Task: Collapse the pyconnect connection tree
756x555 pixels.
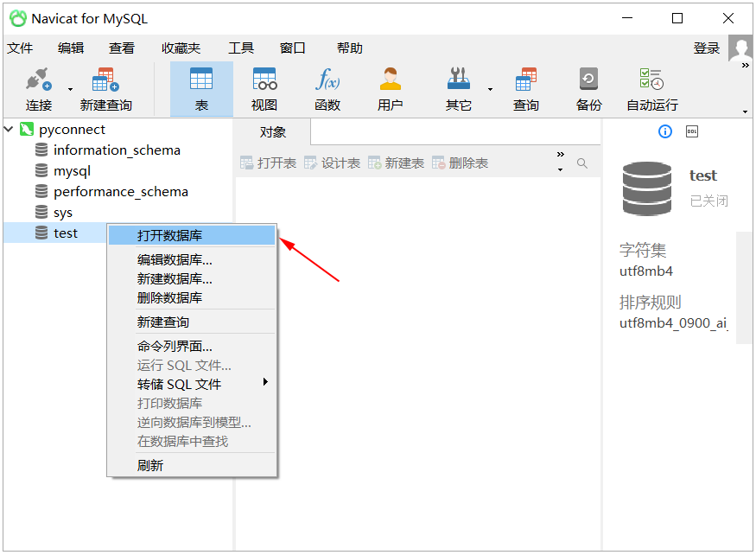Action: click(9, 129)
